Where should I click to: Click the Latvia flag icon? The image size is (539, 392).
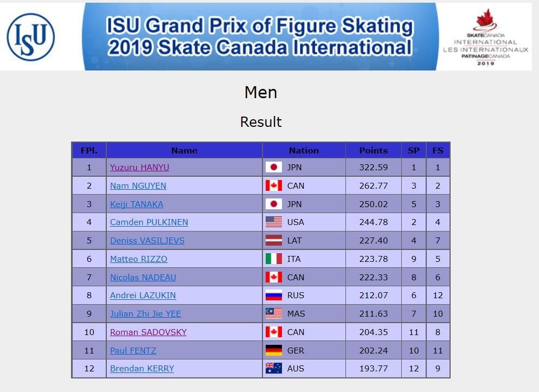pos(274,241)
